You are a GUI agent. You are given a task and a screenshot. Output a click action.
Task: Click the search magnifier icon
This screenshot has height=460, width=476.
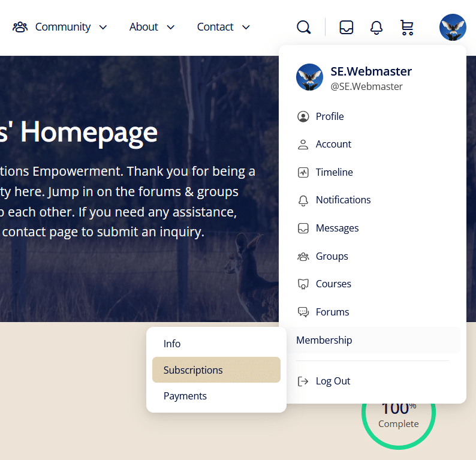[304, 27]
